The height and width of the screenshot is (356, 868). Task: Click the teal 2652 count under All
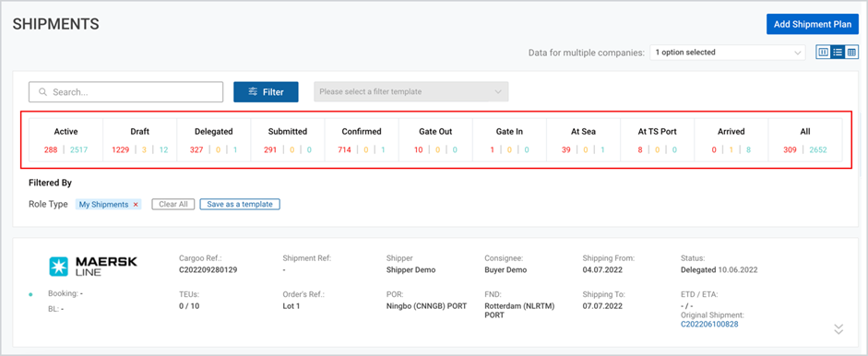pyautogui.click(x=818, y=149)
